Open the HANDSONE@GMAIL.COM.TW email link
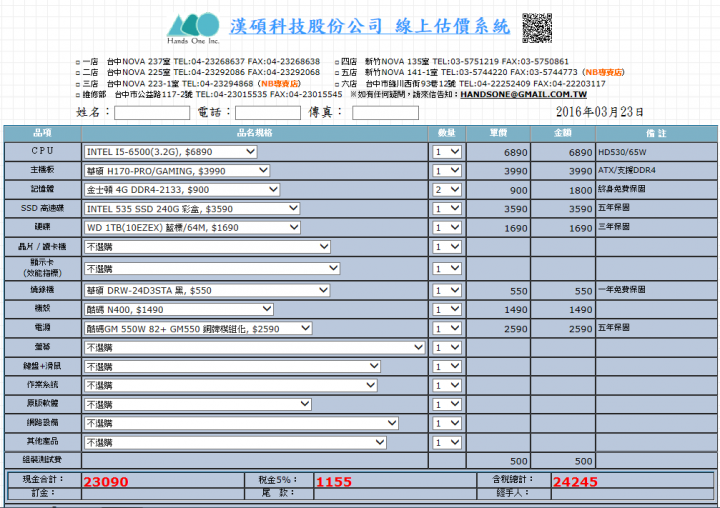Viewport: 720px width, 508px height. (523, 95)
